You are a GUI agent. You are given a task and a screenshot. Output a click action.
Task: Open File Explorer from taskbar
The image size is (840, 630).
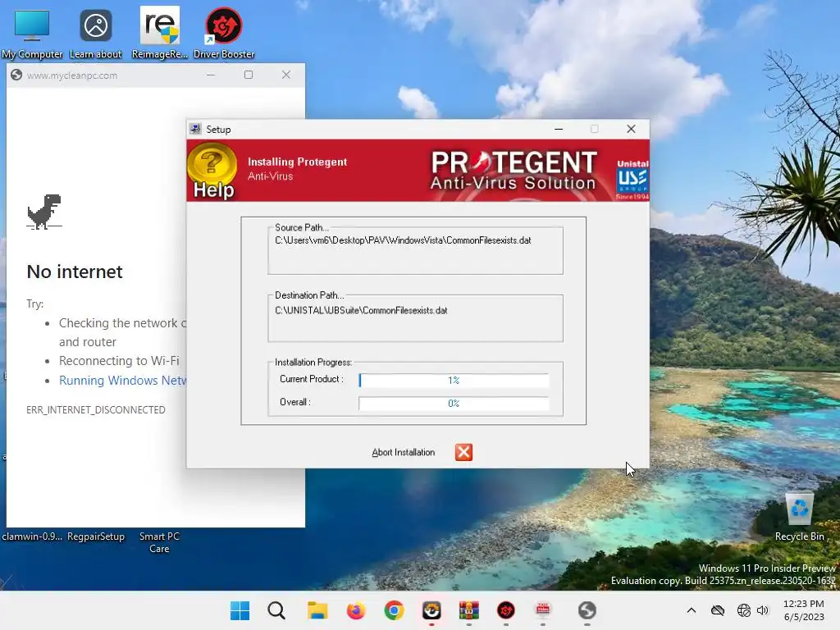tap(317, 610)
